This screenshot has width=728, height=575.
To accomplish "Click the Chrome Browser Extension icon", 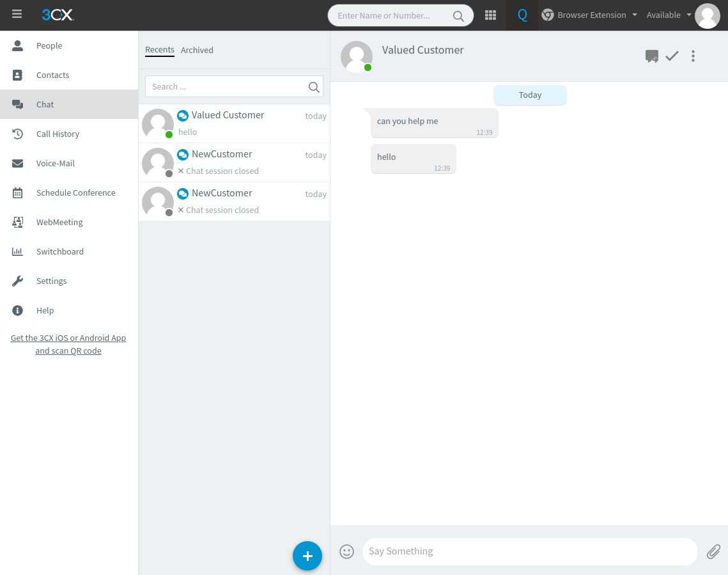I will pyautogui.click(x=548, y=15).
